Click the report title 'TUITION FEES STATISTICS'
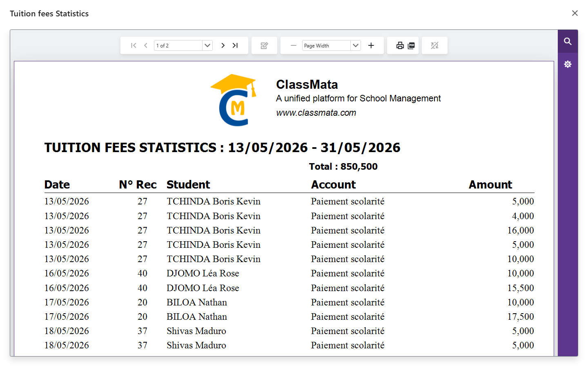Viewport: 588px width, 368px height. pos(130,148)
